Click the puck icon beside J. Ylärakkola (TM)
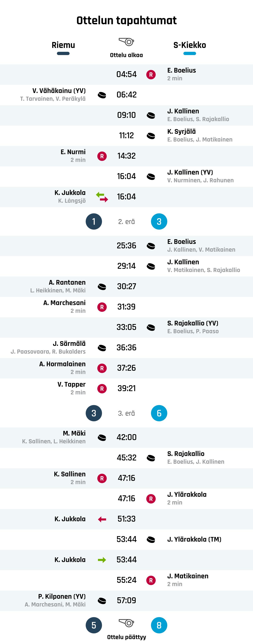Image resolution: width=253 pixels, height=644 pixels. [151, 540]
